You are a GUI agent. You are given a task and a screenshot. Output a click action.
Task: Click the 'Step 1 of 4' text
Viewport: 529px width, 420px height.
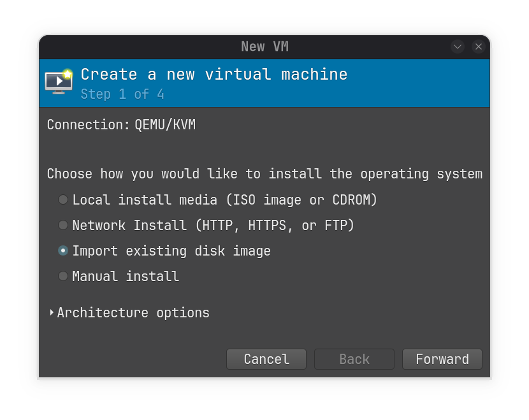[122, 94]
